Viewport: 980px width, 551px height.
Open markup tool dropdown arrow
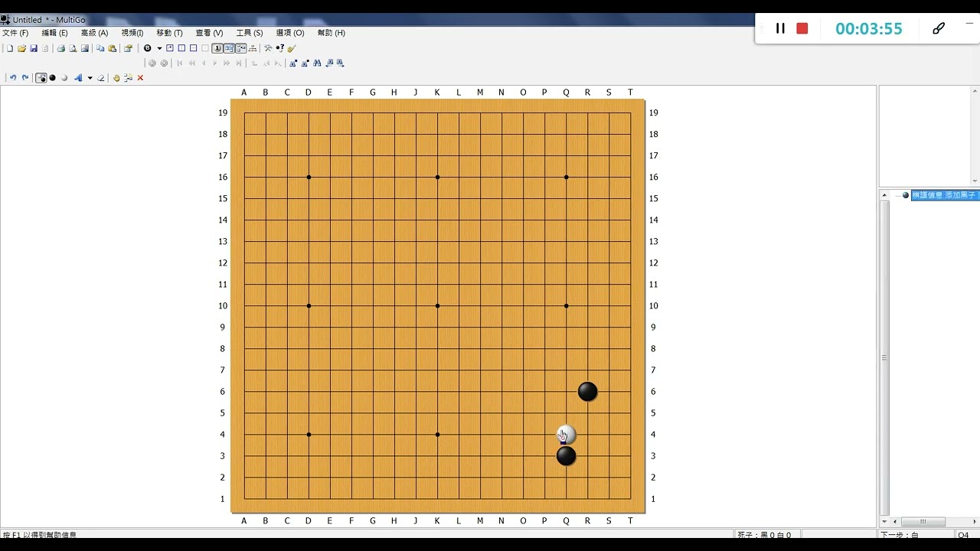[90, 78]
